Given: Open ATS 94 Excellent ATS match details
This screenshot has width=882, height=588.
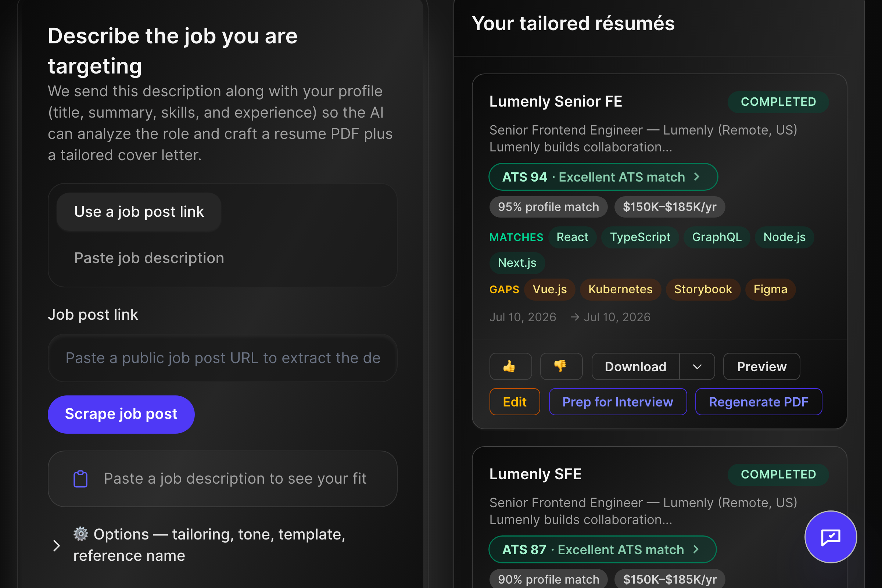Looking at the screenshot, I should point(603,177).
